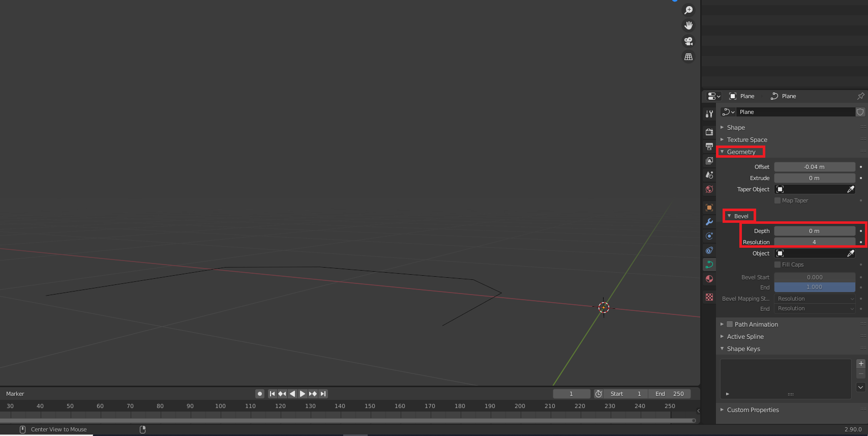Click the animate dot beside Bevel Depth
Screen dimensions: 868x436
click(860, 231)
